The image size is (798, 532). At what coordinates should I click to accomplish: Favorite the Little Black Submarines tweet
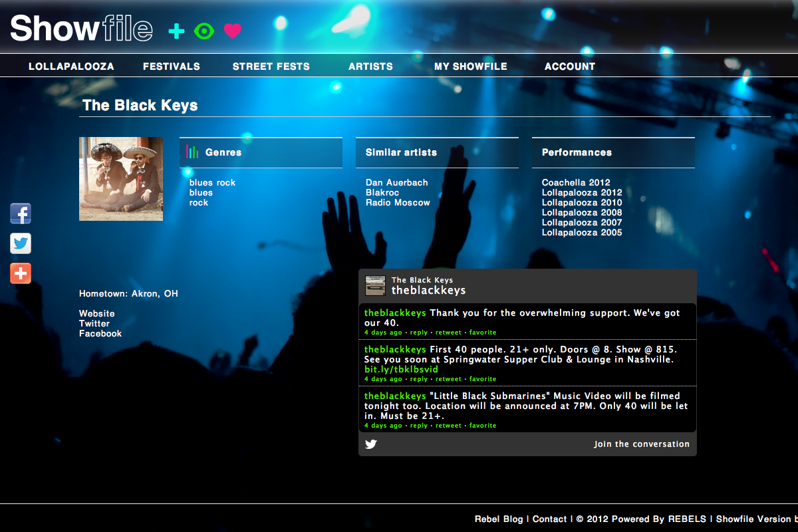(483, 426)
